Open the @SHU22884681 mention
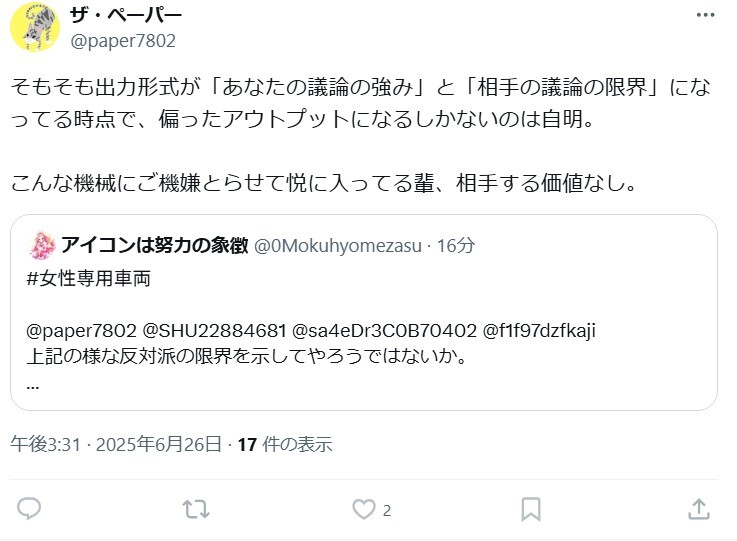Screen dimensions: 737x541 [214, 331]
